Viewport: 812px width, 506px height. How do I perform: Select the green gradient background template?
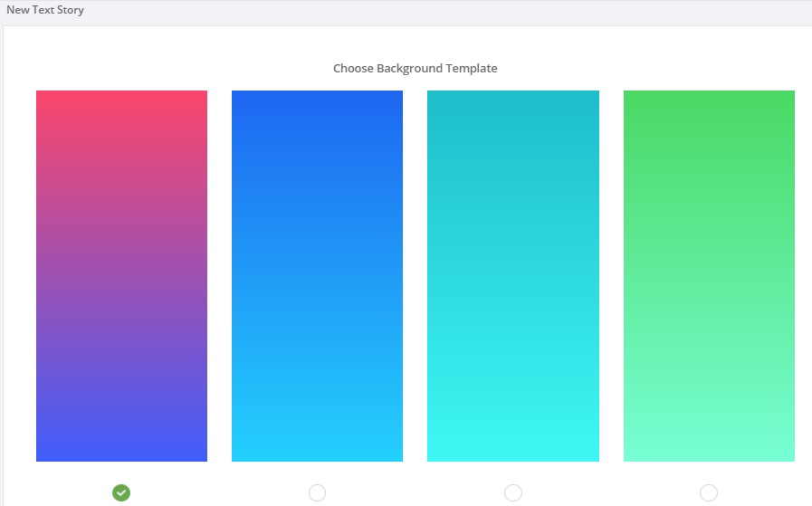(709, 276)
